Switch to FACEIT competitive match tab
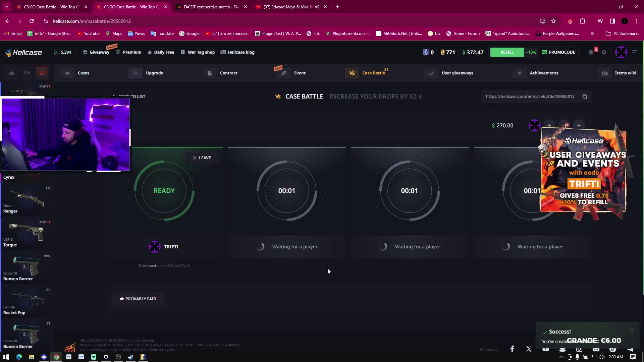Viewport: 644px width, 362px height. coord(211,7)
